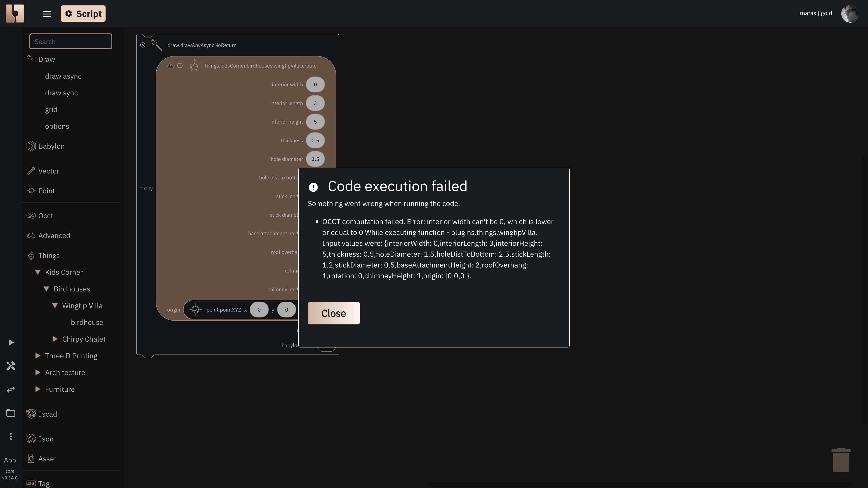Edit the origin y value
The width and height of the screenshot is (868, 488).
(286, 310)
